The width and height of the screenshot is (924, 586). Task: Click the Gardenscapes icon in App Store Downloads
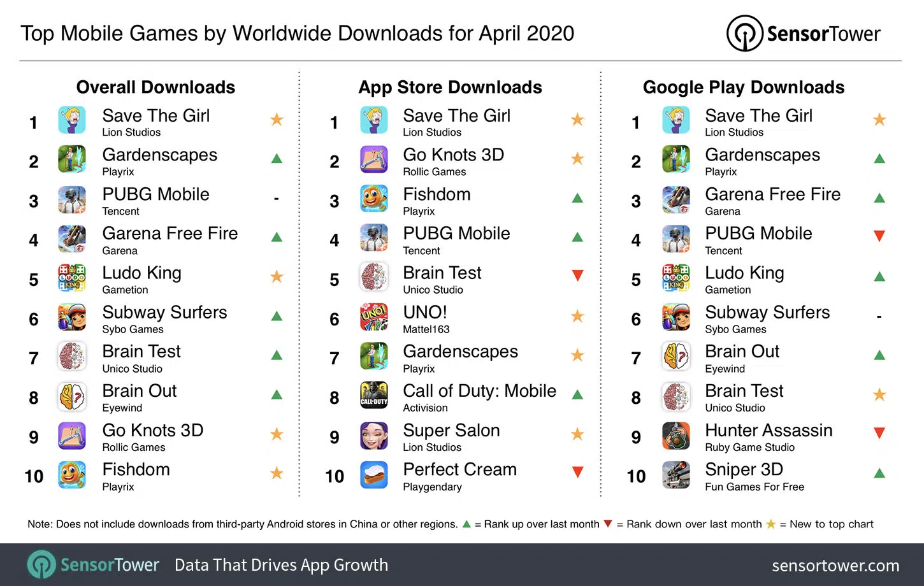coord(374,357)
